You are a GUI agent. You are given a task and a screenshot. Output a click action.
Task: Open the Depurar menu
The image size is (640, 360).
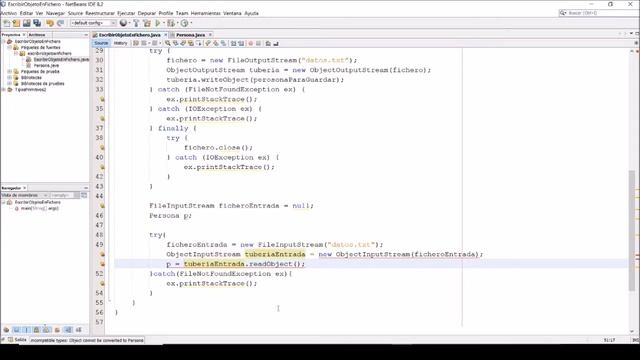[147, 13]
